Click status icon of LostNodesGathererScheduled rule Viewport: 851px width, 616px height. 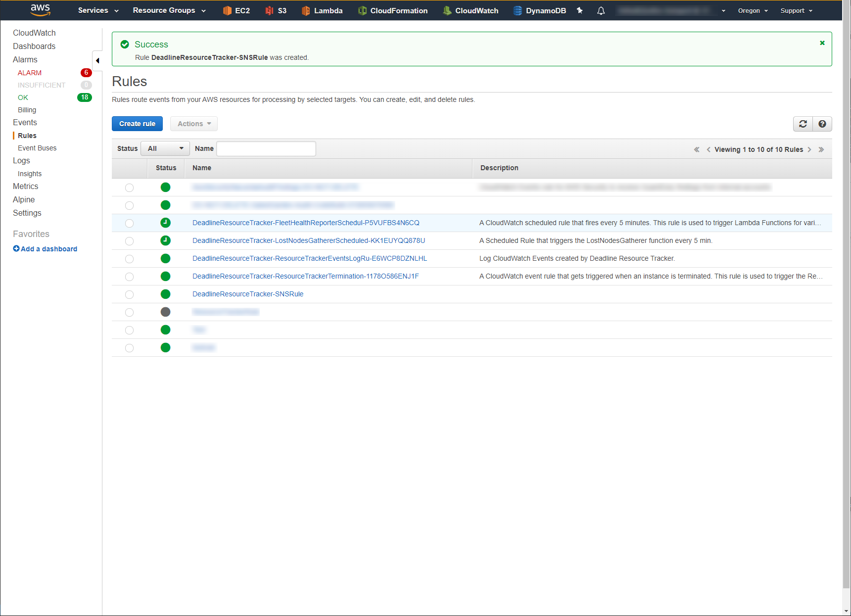[166, 240]
